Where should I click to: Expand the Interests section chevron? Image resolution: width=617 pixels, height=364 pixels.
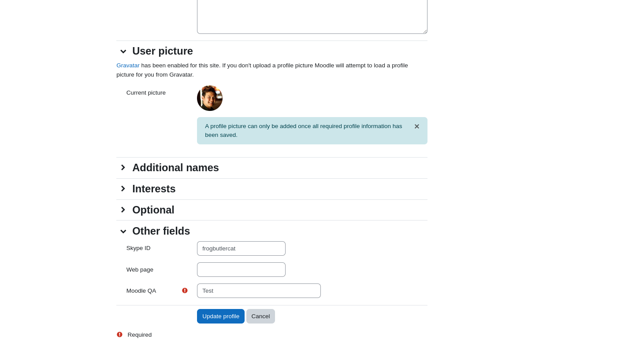123,189
